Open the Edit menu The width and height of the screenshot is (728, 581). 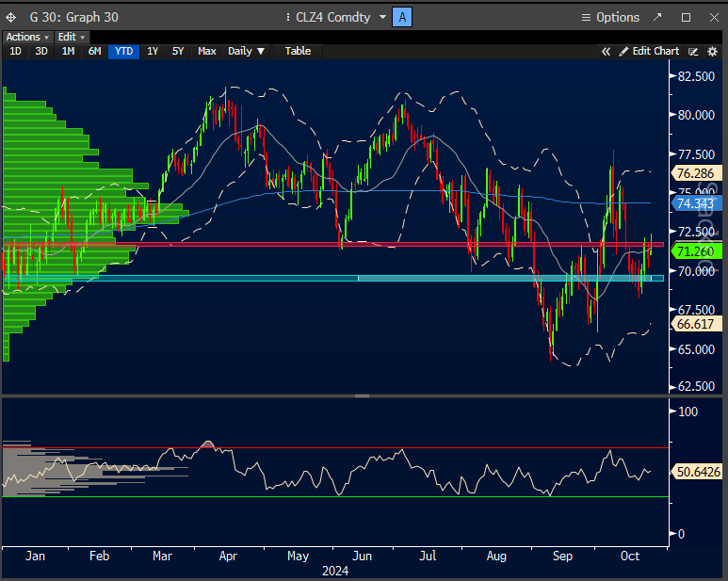69,37
